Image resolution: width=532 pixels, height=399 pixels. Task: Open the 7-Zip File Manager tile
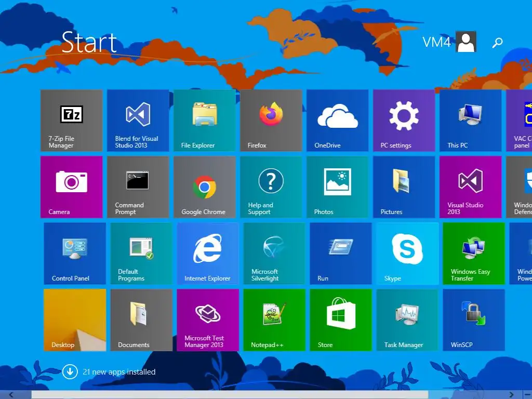[x=71, y=120]
